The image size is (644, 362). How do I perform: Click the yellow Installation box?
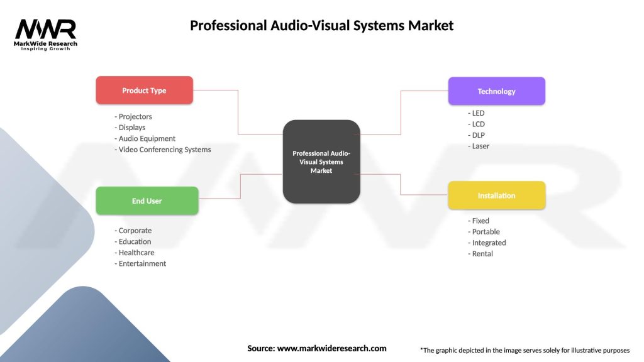496,195
